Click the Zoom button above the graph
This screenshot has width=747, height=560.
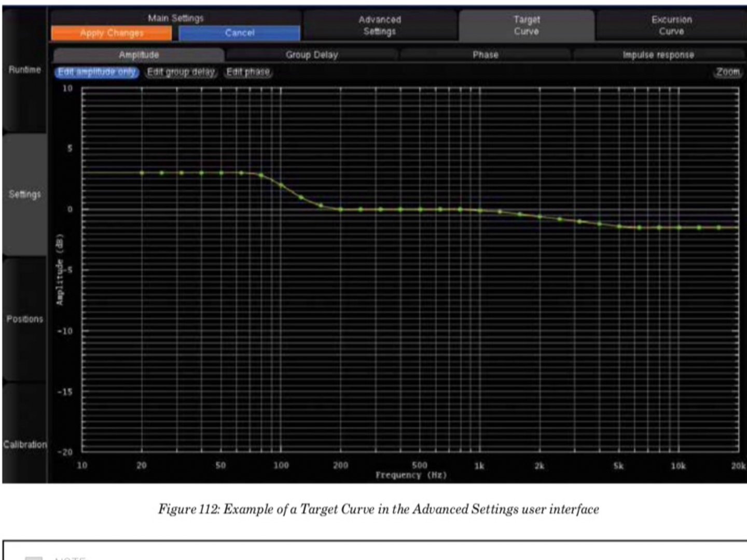click(x=727, y=72)
